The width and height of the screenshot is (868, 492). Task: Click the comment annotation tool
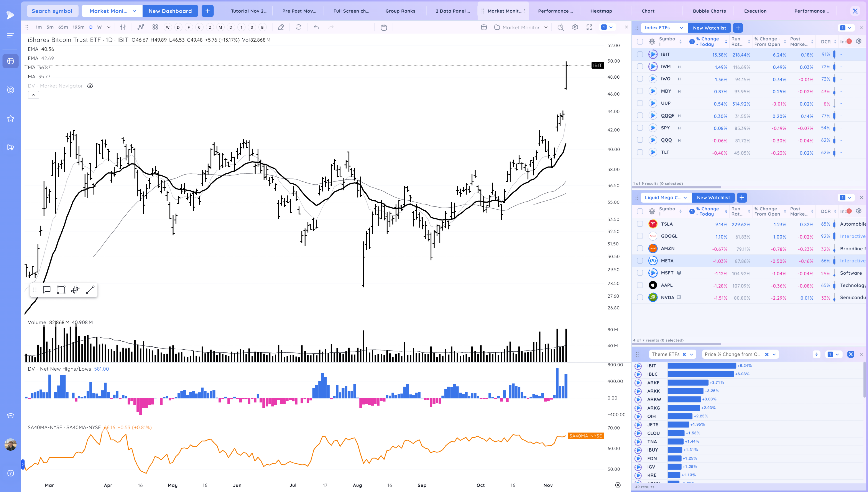click(47, 290)
